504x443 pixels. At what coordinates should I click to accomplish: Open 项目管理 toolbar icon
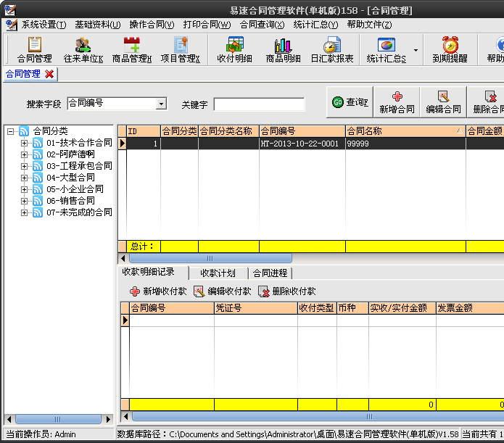point(181,44)
